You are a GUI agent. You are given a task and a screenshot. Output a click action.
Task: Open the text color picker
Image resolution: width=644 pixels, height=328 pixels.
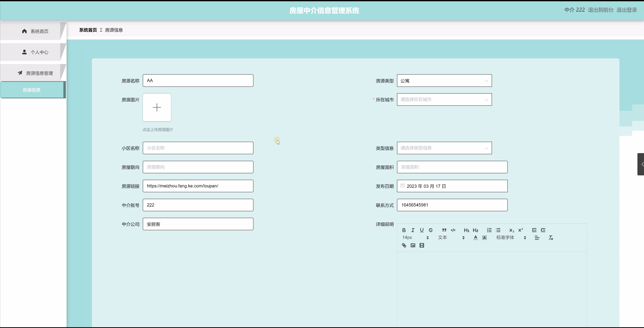[x=475, y=238]
